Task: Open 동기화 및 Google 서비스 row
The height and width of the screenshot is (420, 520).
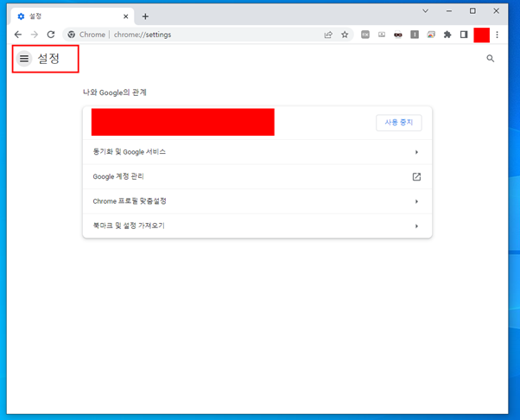Action: [257, 152]
